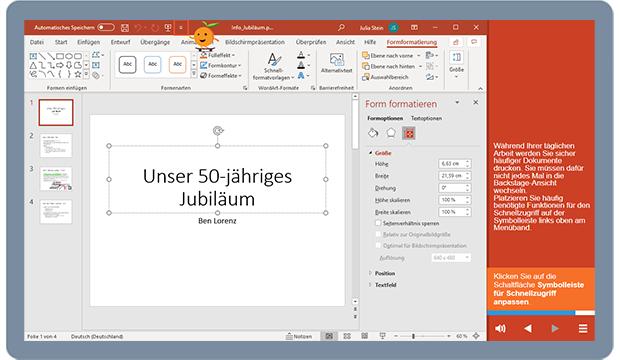Select the rectangle shape in the gallery

(60, 56)
